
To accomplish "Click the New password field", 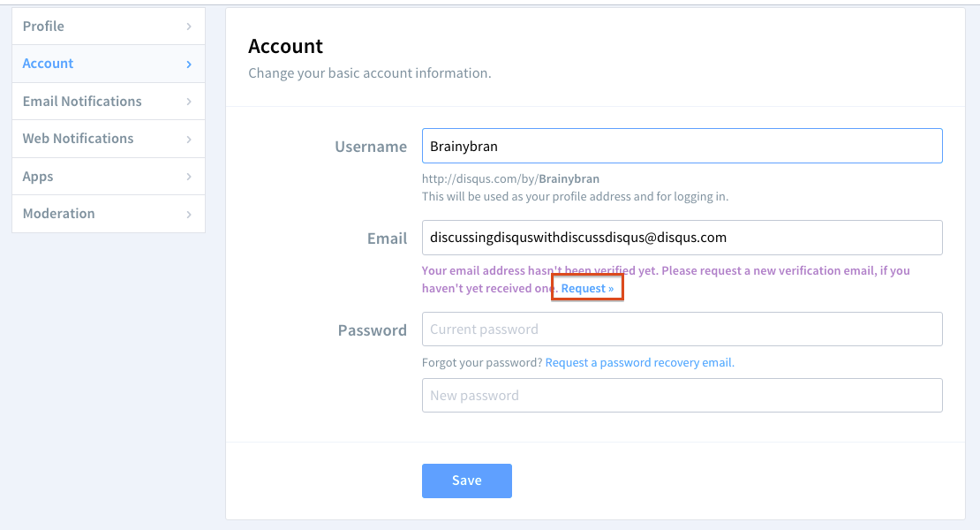I will tap(682, 396).
